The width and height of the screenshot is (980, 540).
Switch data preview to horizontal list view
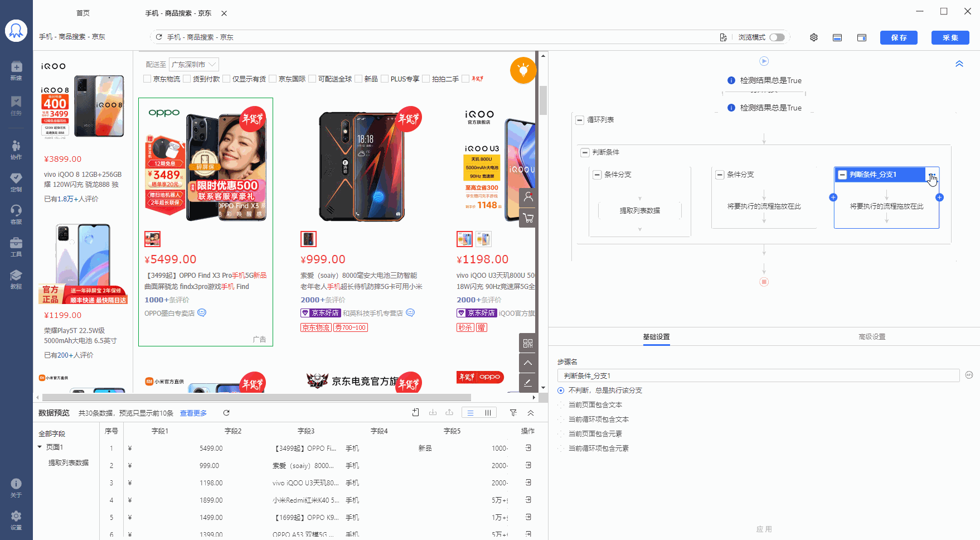pos(470,413)
